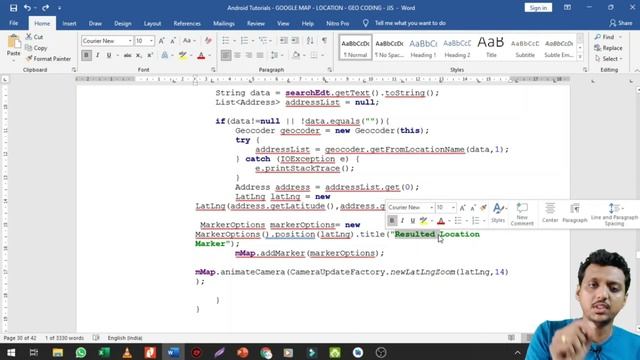Click the ribbon Text Highlight Color button
Screen dimensions: 640x360
[x=183, y=55]
